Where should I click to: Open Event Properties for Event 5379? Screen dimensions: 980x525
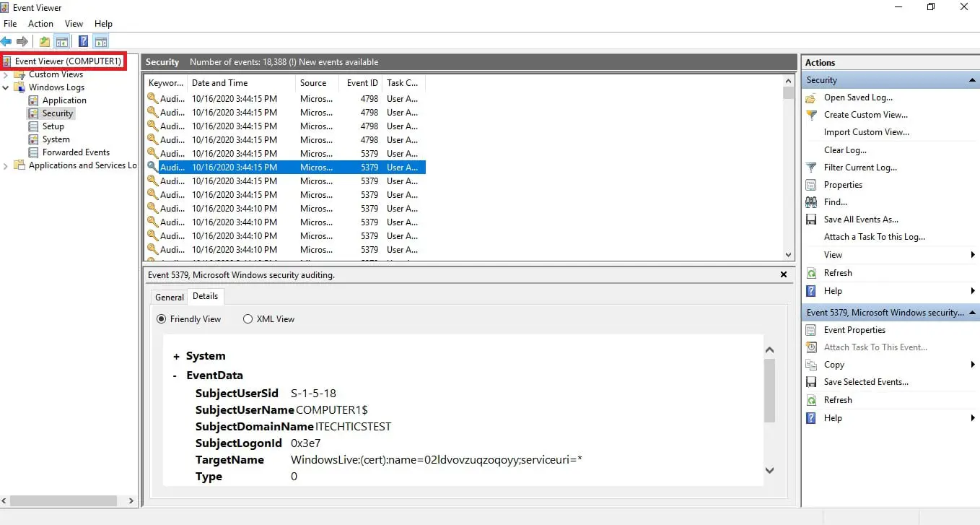click(854, 329)
